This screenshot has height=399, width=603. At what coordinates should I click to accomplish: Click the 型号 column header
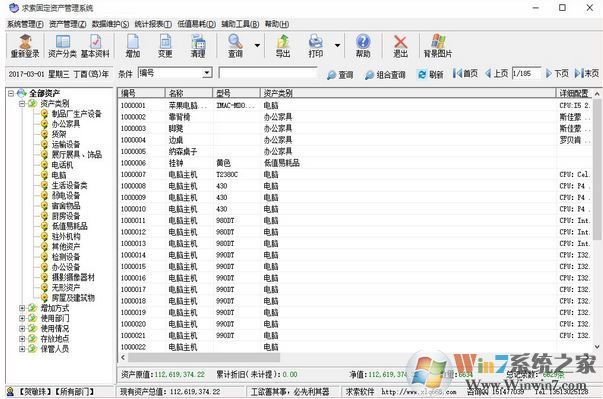(237, 93)
